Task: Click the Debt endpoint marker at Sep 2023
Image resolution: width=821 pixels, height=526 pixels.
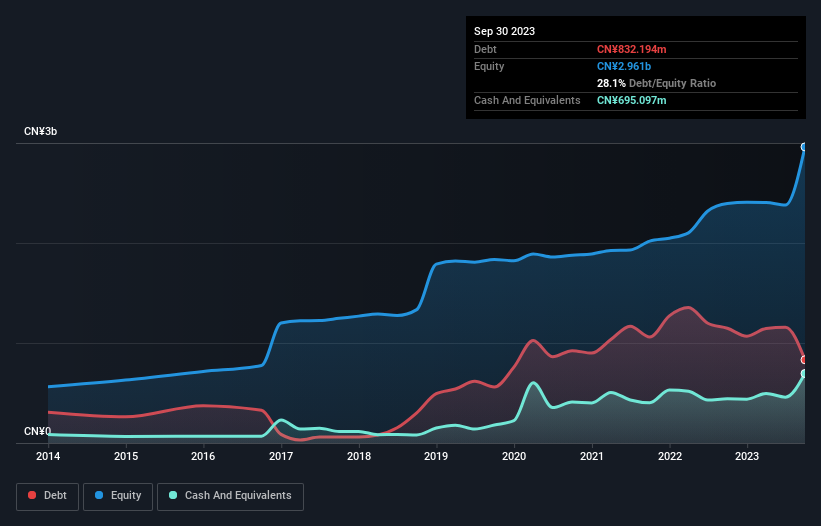Action: click(804, 360)
